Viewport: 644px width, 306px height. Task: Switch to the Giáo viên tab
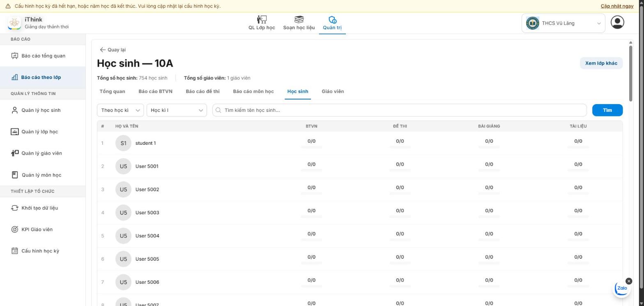333,91
